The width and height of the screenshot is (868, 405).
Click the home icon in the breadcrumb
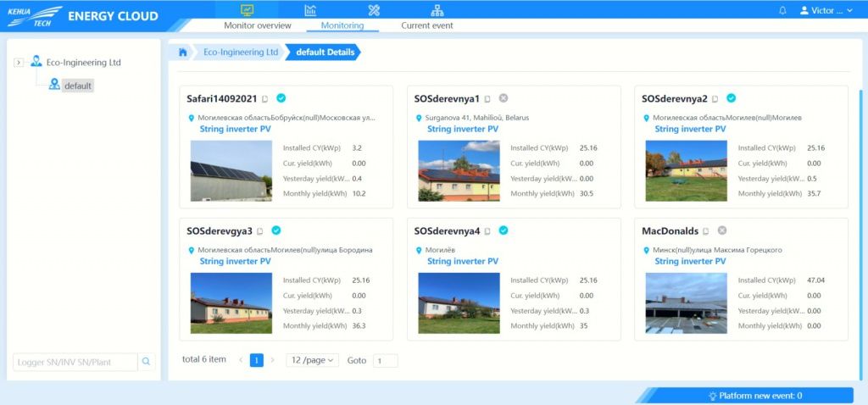coord(183,52)
